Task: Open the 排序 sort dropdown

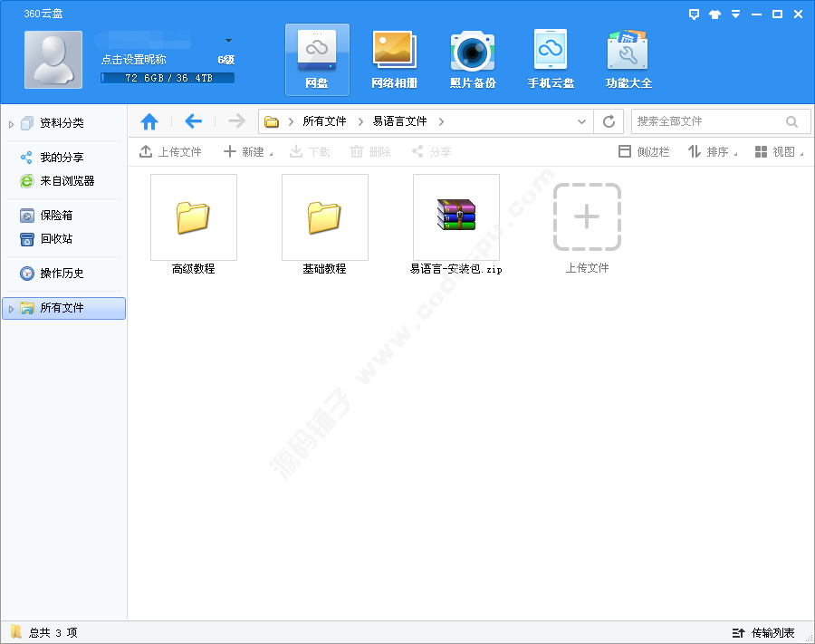Action: tap(713, 152)
